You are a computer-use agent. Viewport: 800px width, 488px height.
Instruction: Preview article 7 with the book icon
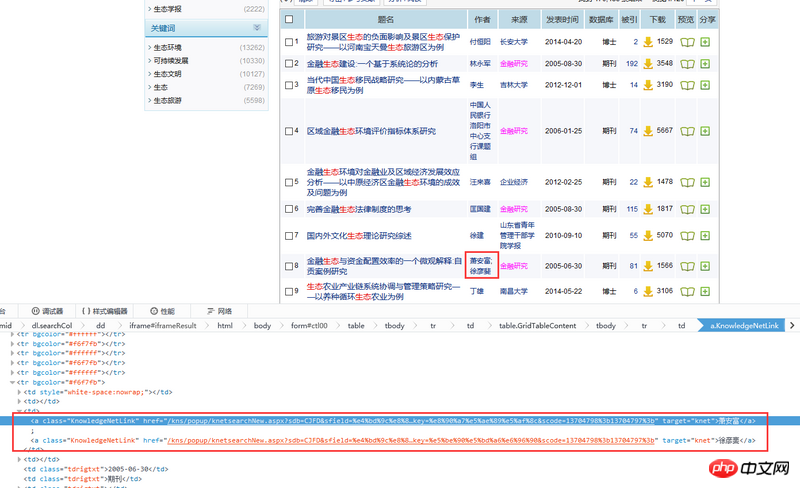pos(686,235)
